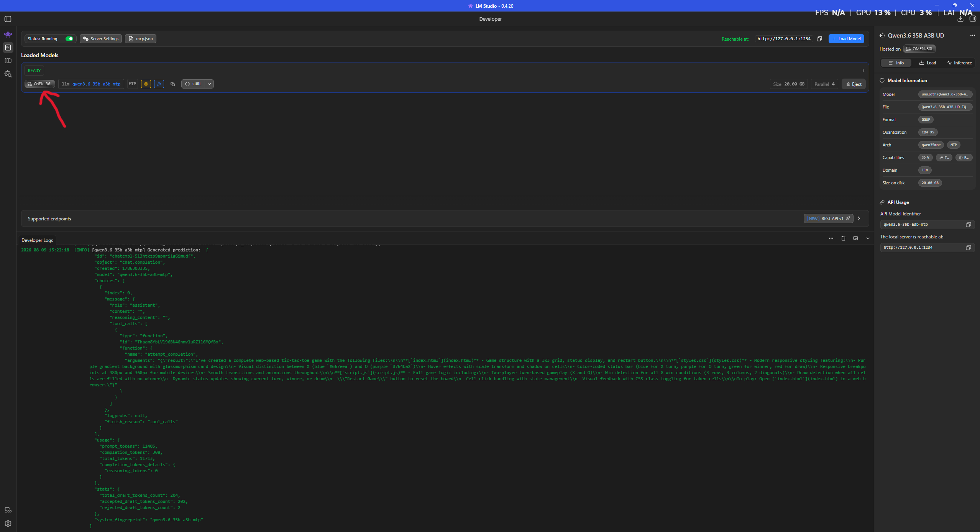
Task: Toggle the left sidebar panel icon
Action: (8, 19)
